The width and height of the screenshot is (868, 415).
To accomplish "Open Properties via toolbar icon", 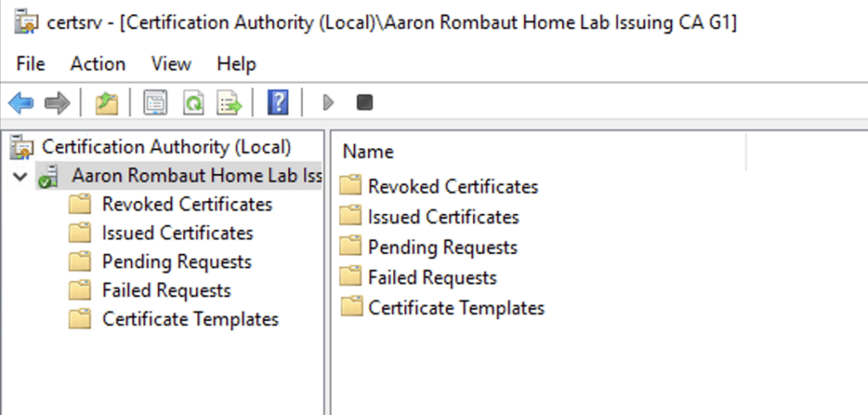I will point(155,104).
